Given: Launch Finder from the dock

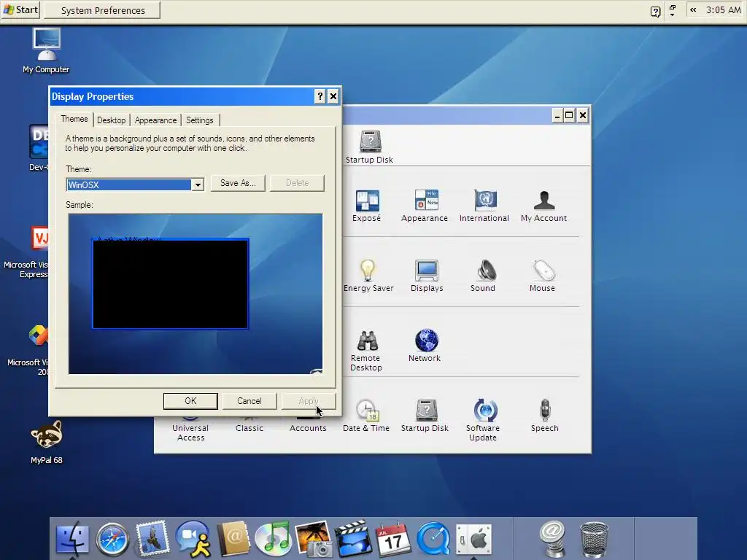Looking at the screenshot, I should (x=72, y=539).
